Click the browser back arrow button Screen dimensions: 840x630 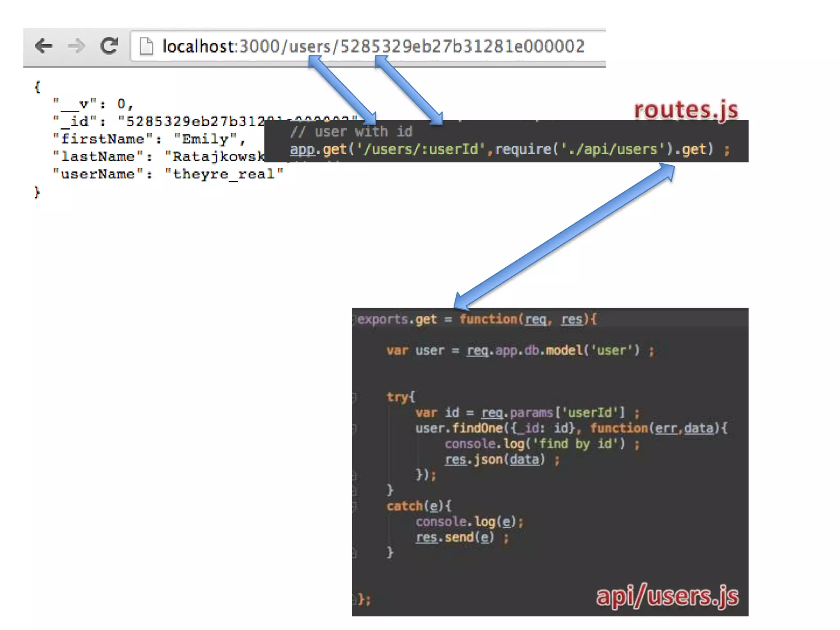point(43,46)
